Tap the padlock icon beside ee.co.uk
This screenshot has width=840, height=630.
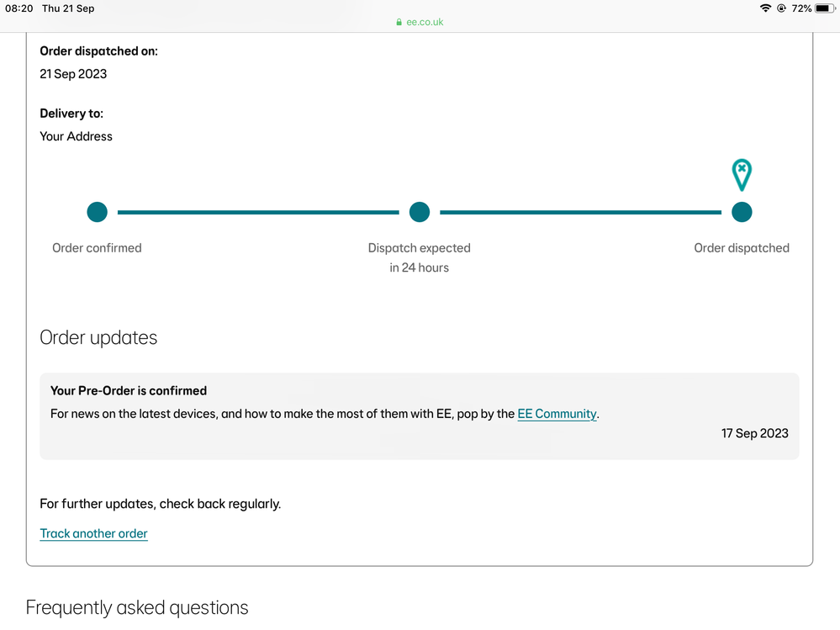coord(399,23)
